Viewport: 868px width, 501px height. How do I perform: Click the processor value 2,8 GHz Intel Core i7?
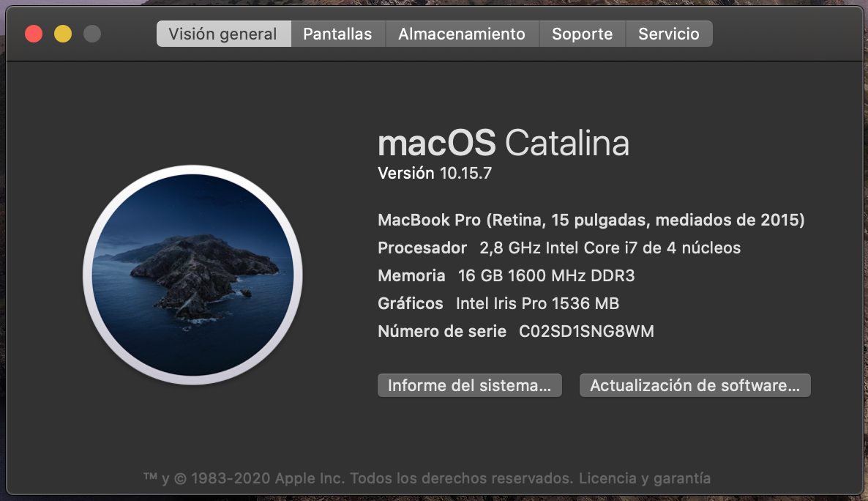coord(610,248)
